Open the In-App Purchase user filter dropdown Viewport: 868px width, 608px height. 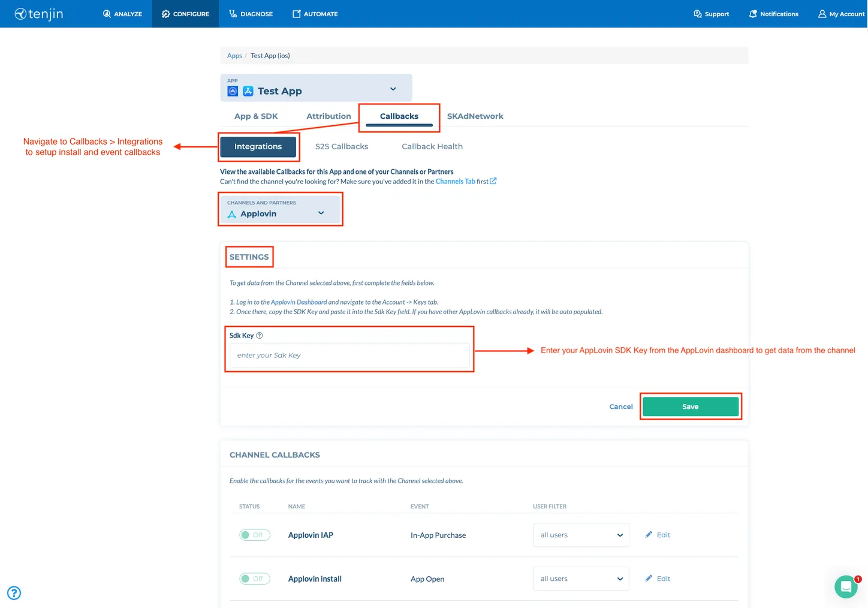(580, 534)
